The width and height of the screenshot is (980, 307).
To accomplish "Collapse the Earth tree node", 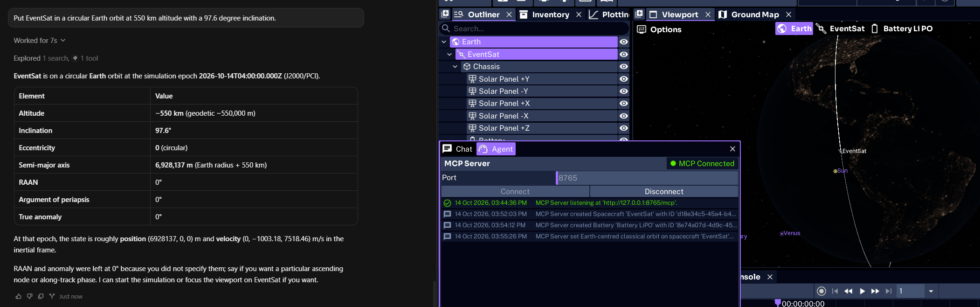I will pyautogui.click(x=444, y=42).
